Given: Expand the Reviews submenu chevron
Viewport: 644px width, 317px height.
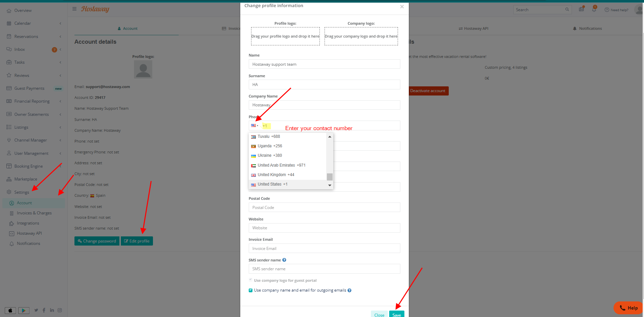Looking at the screenshot, I should [x=60, y=76].
